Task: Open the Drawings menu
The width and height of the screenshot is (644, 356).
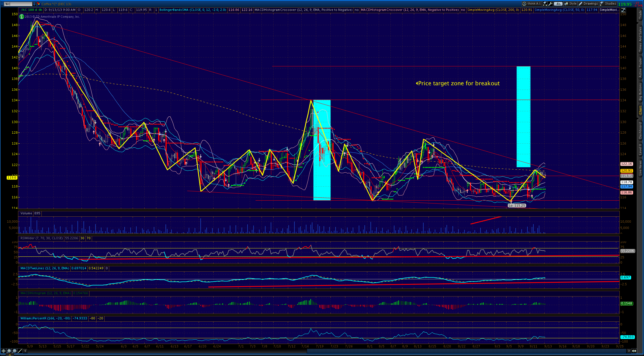Action: pos(588,4)
